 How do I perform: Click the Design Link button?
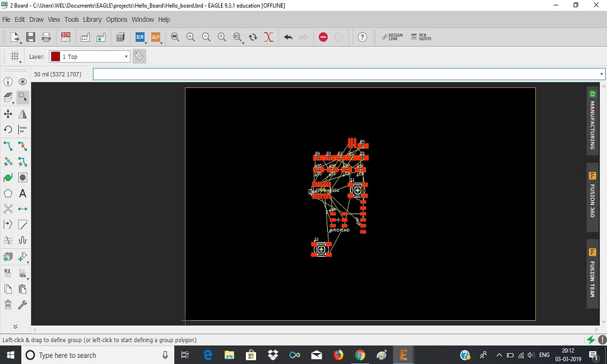click(392, 37)
